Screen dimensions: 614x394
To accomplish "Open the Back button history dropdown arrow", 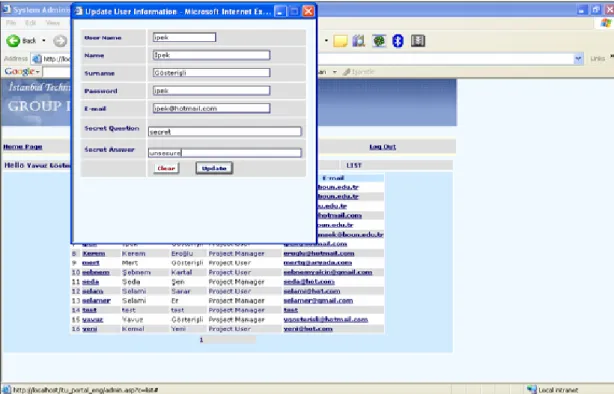I will point(44,41).
